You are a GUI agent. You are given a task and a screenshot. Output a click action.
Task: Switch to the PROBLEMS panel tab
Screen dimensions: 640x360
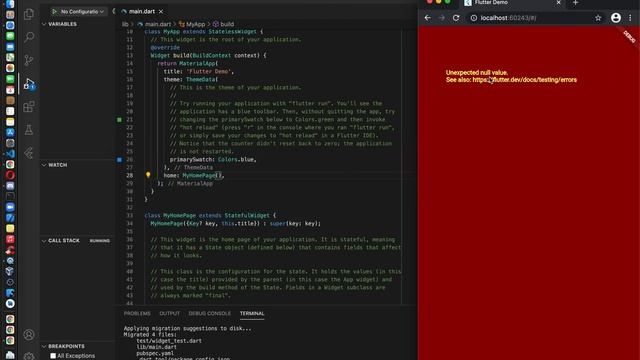point(137,313)
